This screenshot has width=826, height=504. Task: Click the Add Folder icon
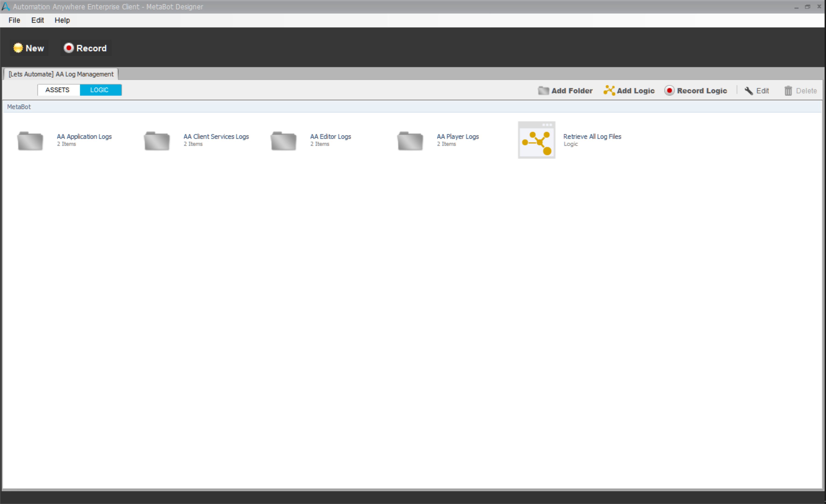(543, 91)
